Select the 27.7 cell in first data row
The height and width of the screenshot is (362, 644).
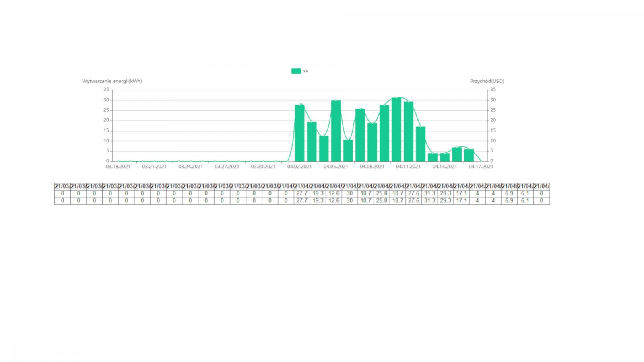pos(302,193)
